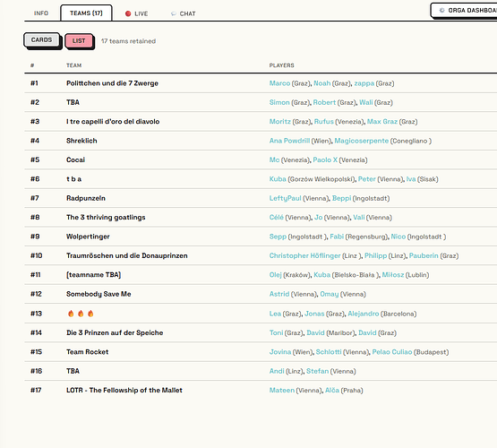This screenshot has height=448, width=497.
Task: Open player Marco's profile link
Action: (279, 83)
